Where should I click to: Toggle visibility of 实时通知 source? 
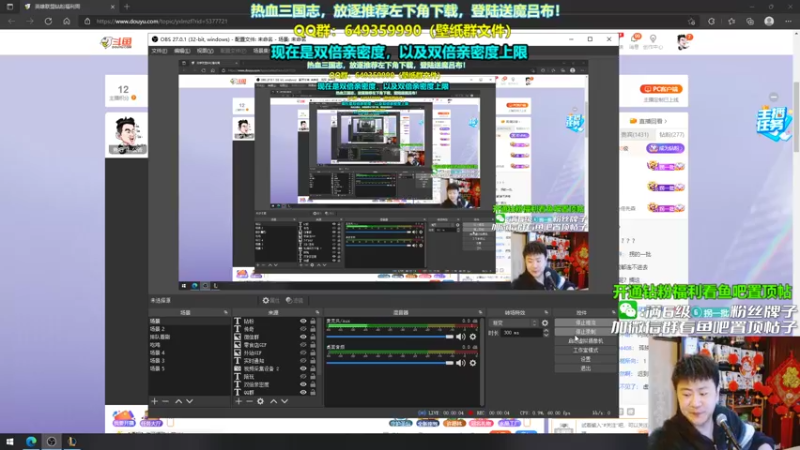[303, 361]
